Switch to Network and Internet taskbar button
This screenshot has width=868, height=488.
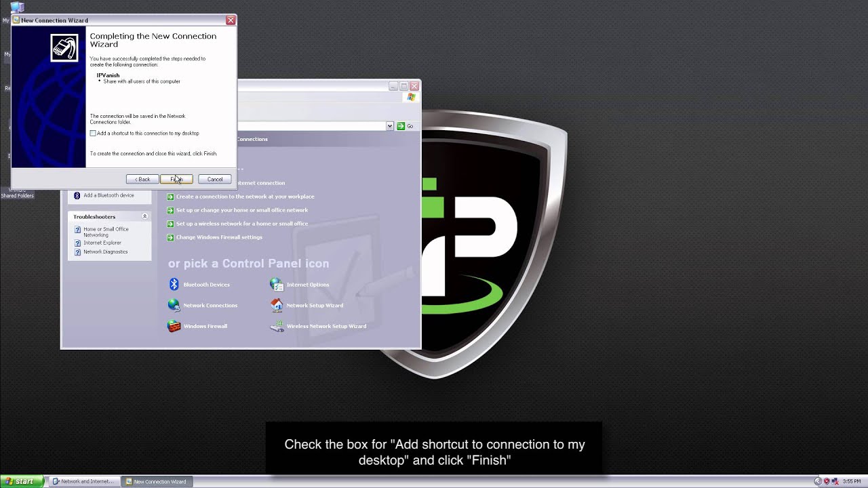(x=83, y=481)
